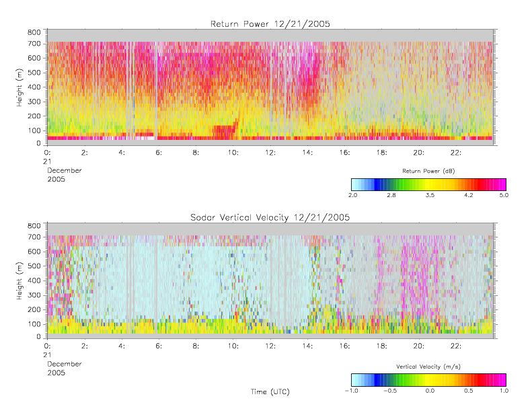Click 'December' label under the Vertical Velocity chart
The image size is (532, 411).
tap(65, 364)
